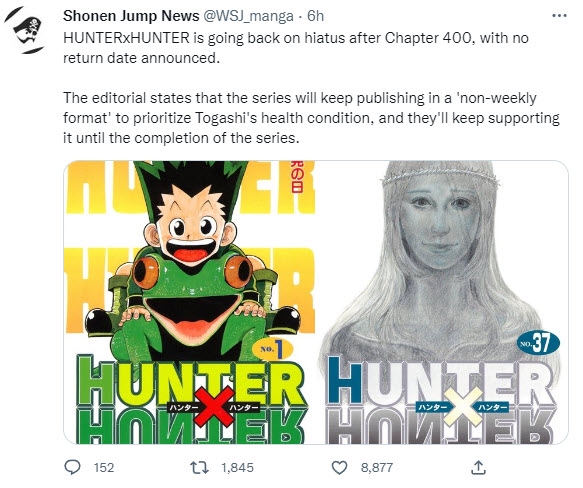
Task: Click the NO. 37 badge on second cover
Action: (538, 343)
